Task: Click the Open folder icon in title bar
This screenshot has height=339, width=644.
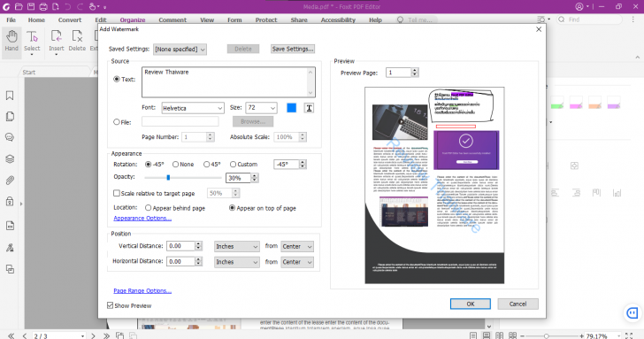Action: tap(19, 6)
